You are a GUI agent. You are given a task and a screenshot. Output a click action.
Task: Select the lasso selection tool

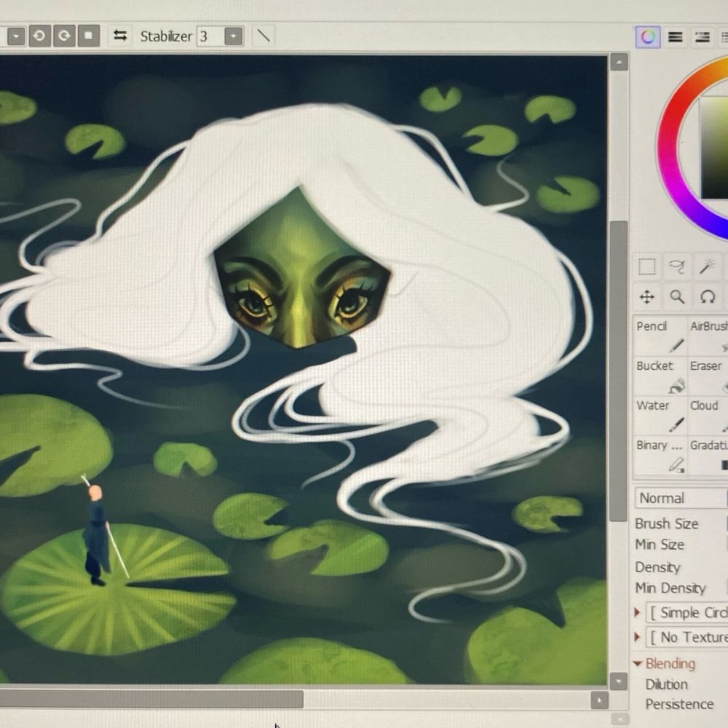click(677, 266)
